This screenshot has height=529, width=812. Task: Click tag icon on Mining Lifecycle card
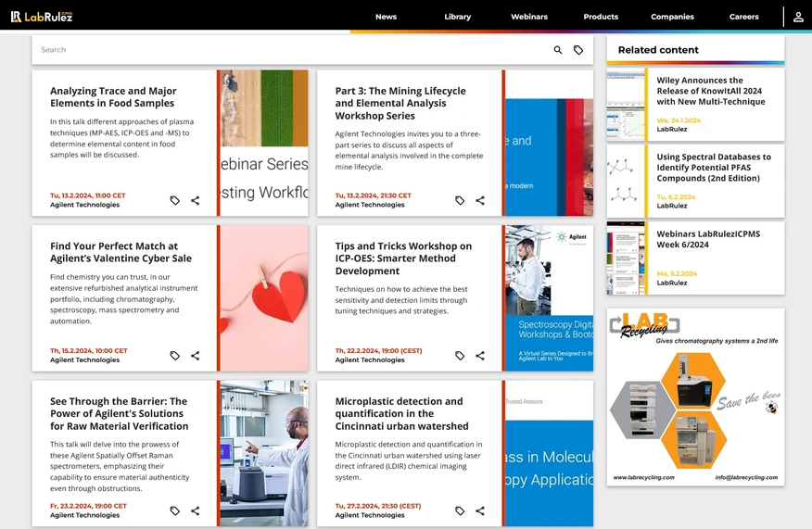tap(460, 200)
